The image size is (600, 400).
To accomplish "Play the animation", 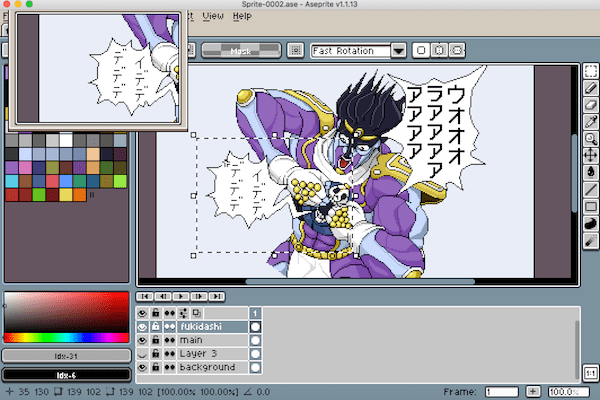I will click(181, 296).
